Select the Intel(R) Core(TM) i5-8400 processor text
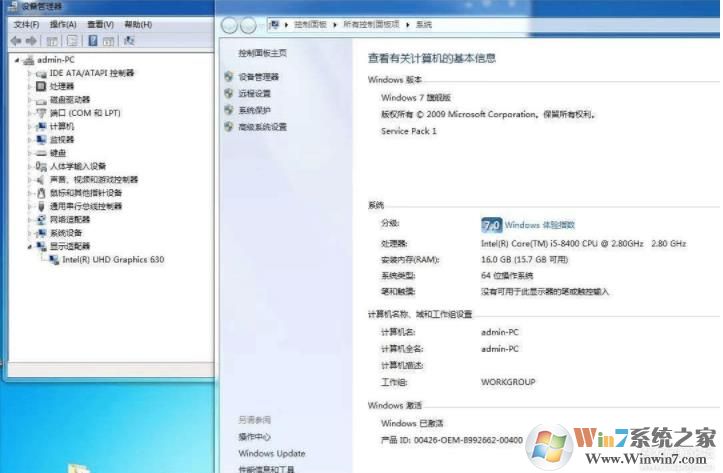The image size is (723, 473). (583, 243)
